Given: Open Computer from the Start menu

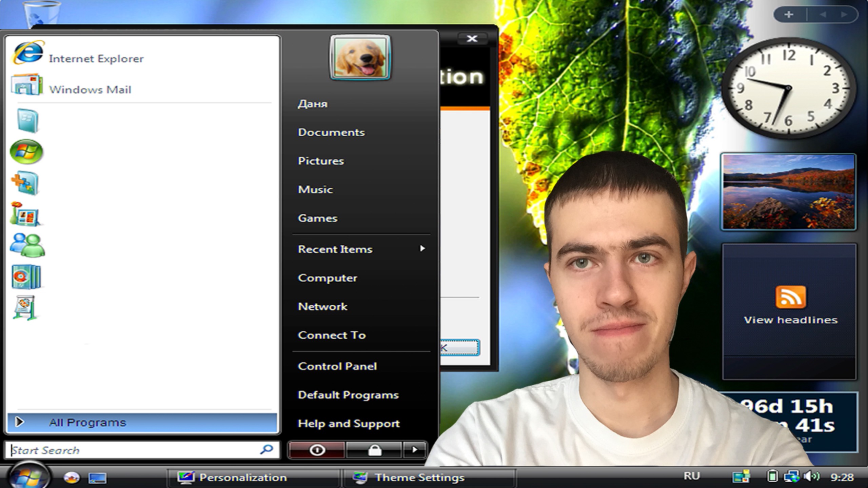Looking at the screenshot, I should tap(328, 278).
